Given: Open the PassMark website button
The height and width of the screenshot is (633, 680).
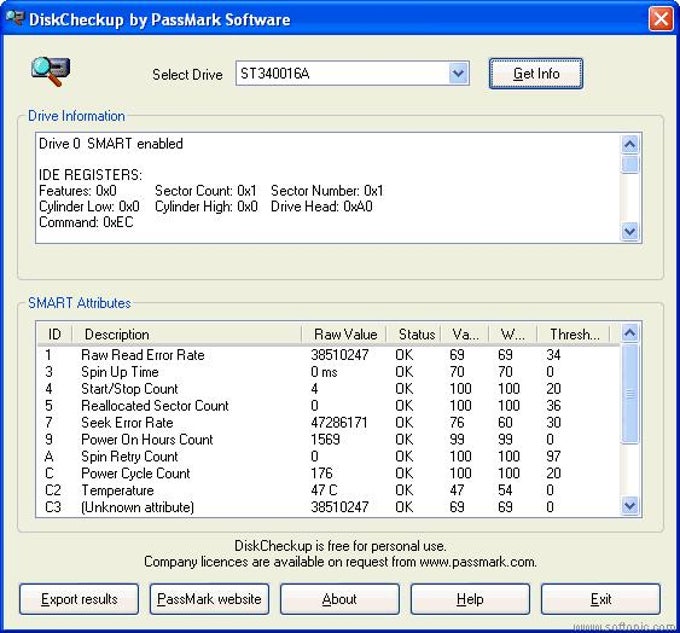Looking at the screenshot, I should (209, 599).
